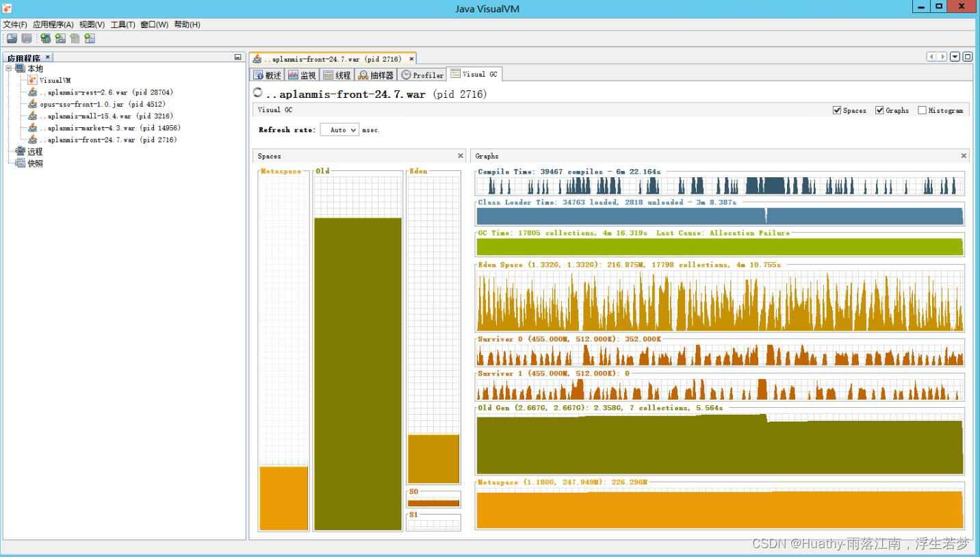Viewport: 980px width, 557px height.
Task: Click the Old generation space bar
Action: (x=358, y=374)
